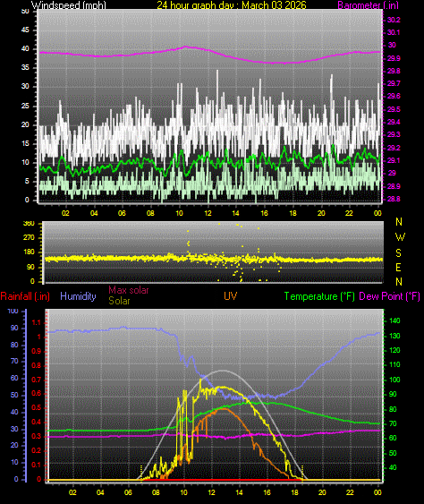
Task: Select the '90' humidity axis value
Action: point(14,328)
